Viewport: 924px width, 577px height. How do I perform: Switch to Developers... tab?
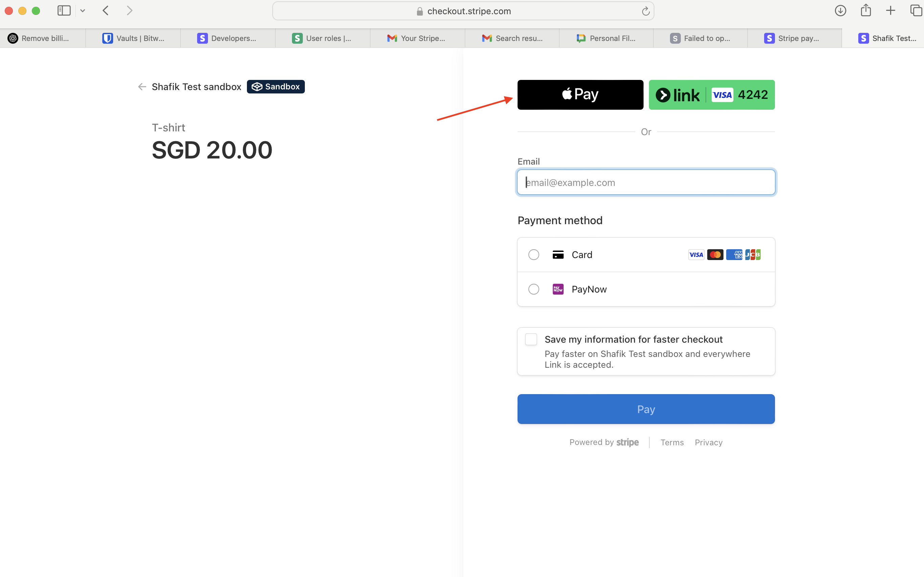tap(228, 38)
